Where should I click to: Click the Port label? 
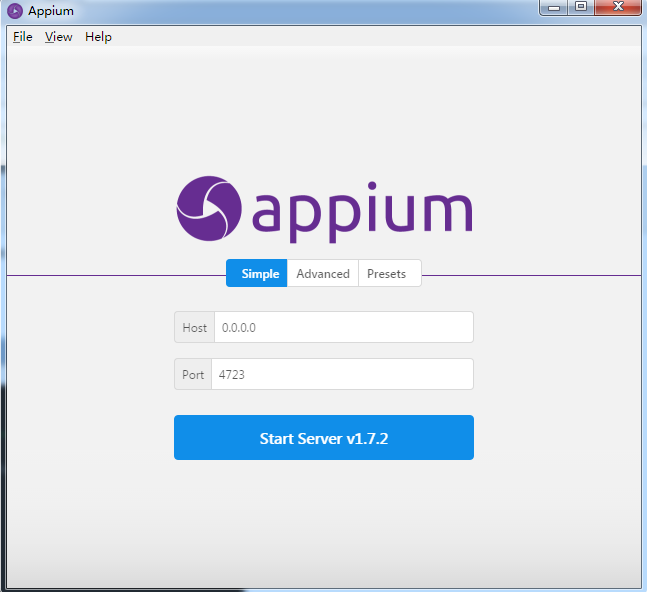coord(193,374)
